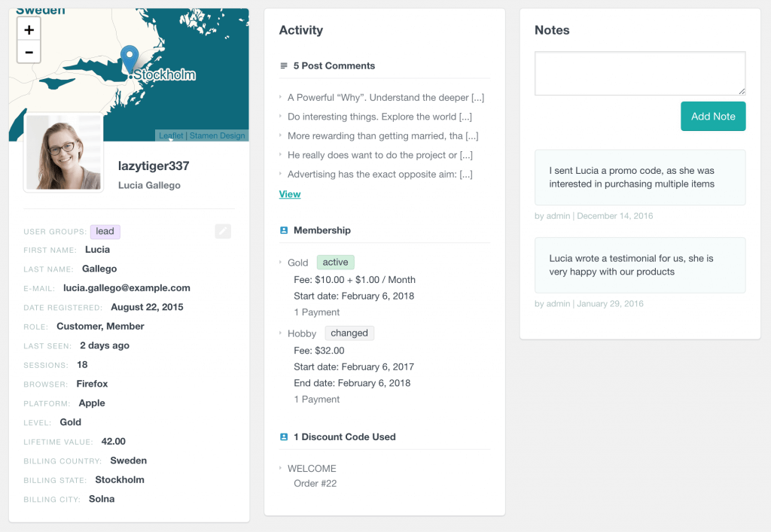Click the edit pencil icon beside User Groups
Screen dimensions: 771x532
tap(222, 231)
